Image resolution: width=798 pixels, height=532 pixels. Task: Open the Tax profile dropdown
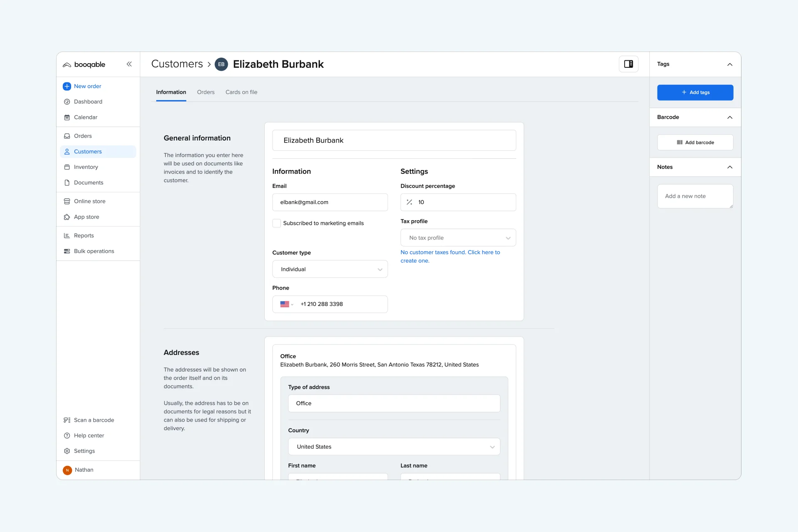pos(458,238)
